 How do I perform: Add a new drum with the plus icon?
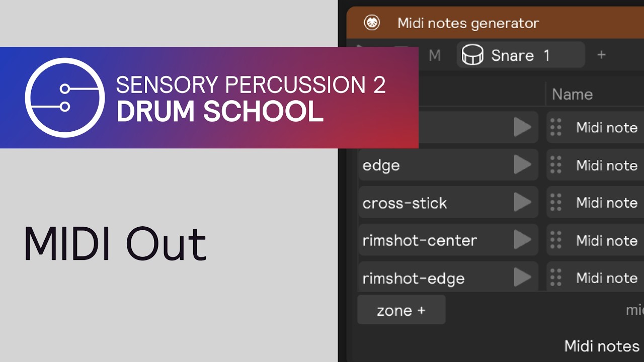coord(601,55)
